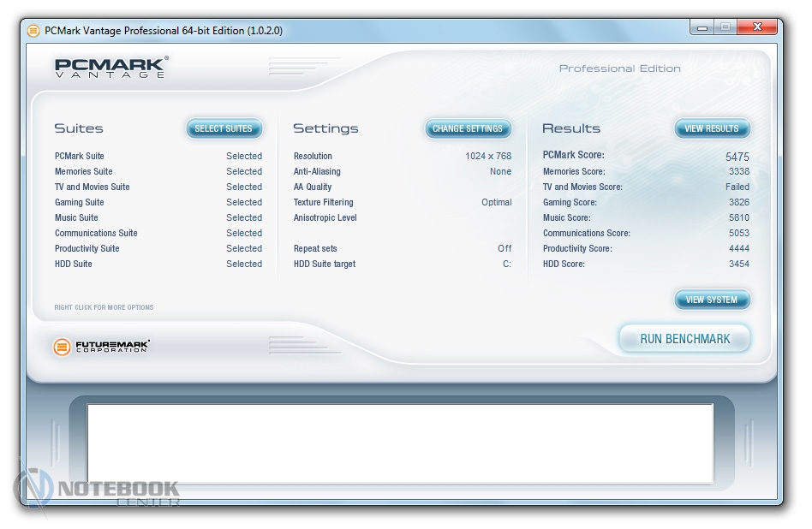Image resolution: width=812 pixels, height=529 pixels.
Task: Click the Anti-Aliasing value None
Action: tap(500, 171)
